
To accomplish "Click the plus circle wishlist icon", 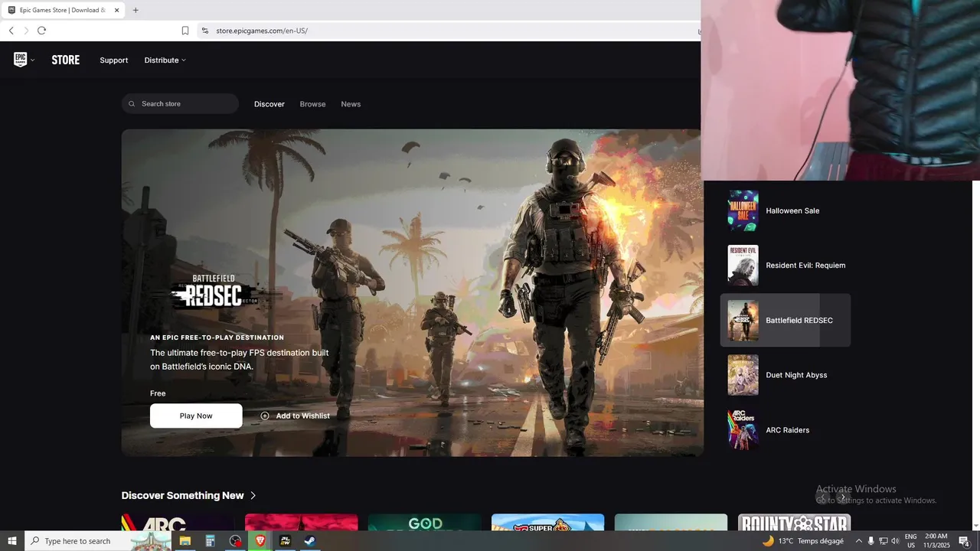I will click(x=265, y=416).
